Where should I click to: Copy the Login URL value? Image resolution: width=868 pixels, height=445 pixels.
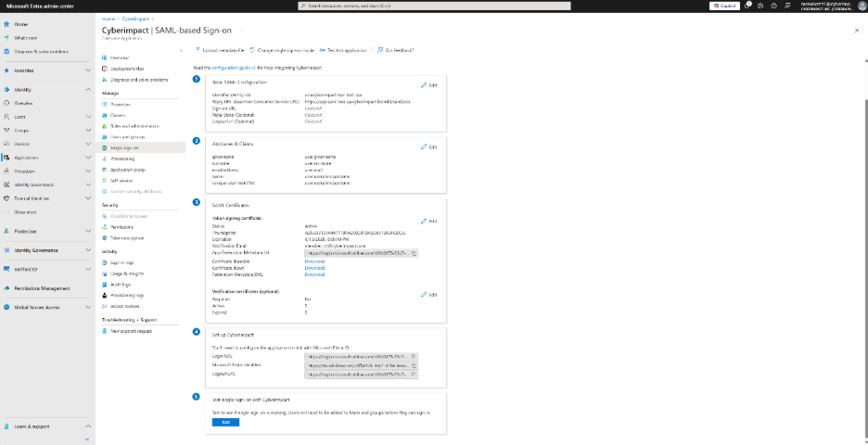click(415, 357)
